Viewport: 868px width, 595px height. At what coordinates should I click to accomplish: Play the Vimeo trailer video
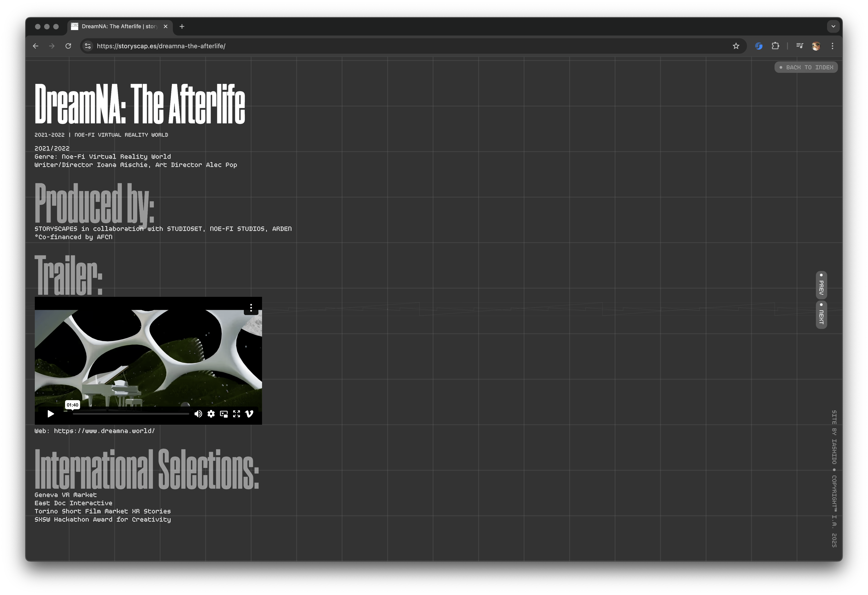pos(51,414)
